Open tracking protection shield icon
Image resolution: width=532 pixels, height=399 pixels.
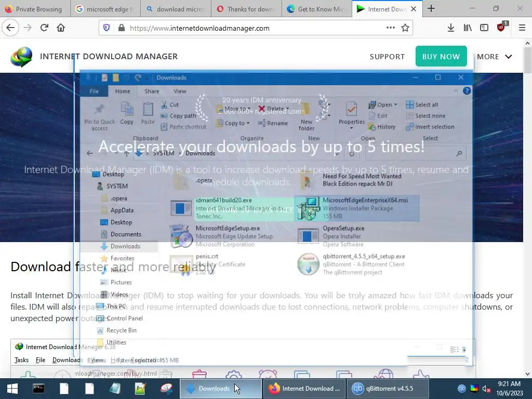tap(107, 28)
